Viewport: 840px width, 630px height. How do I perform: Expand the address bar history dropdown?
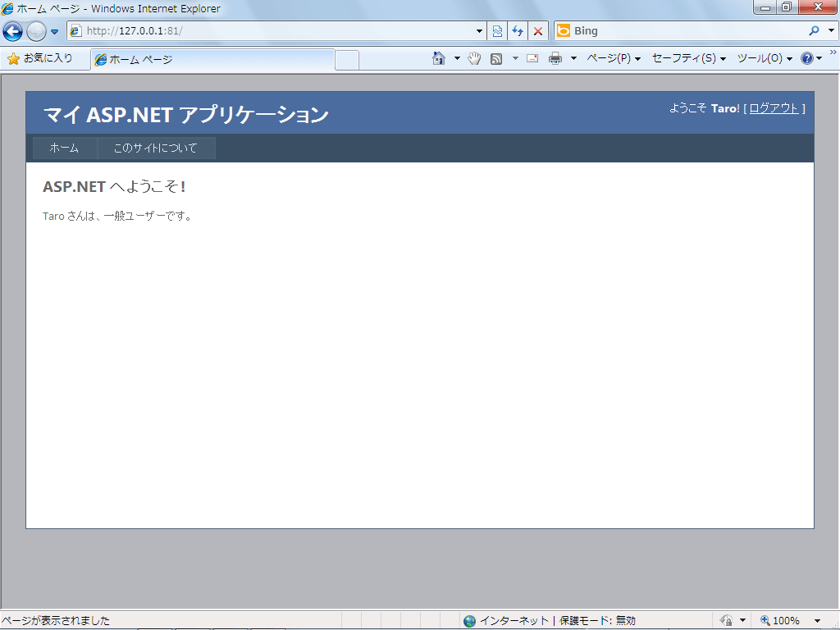click(x=479, y=31)
